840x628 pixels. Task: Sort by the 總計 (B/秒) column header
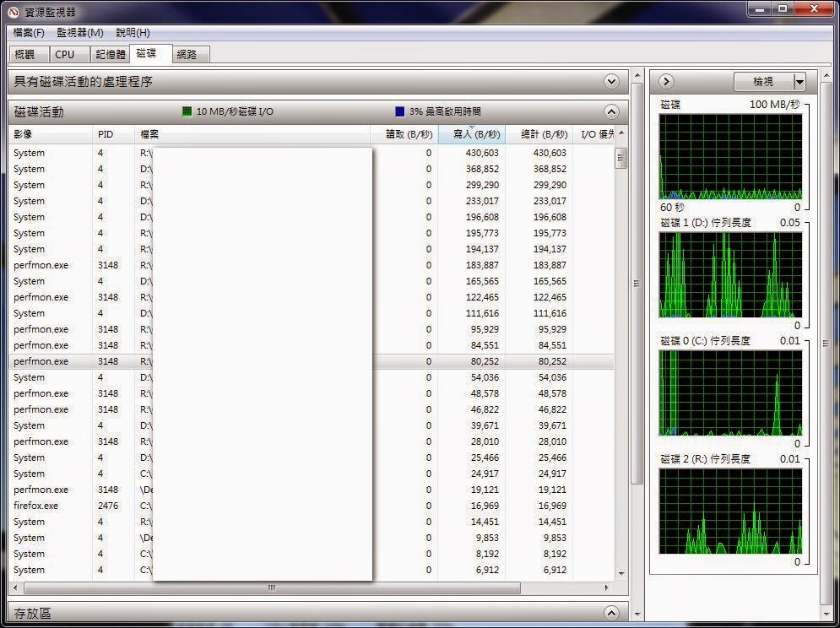tap(539, 134)
